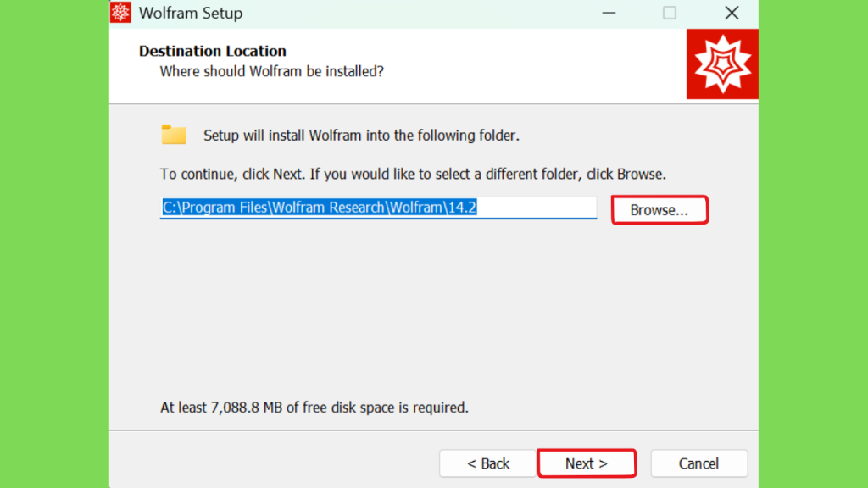The width and height of the screenshot is (868, 488).
Task: Maximize the Wolfram Setup window
Action: tap(670, 13)
